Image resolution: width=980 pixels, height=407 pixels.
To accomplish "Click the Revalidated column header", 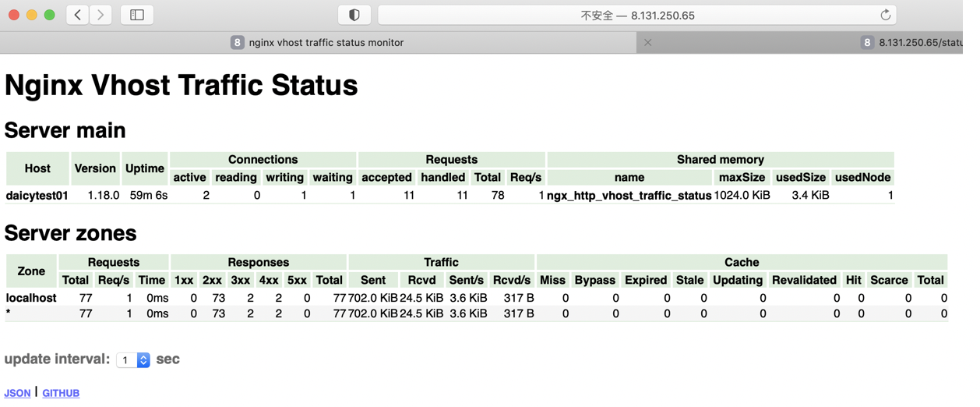I will tap(804, 281).
